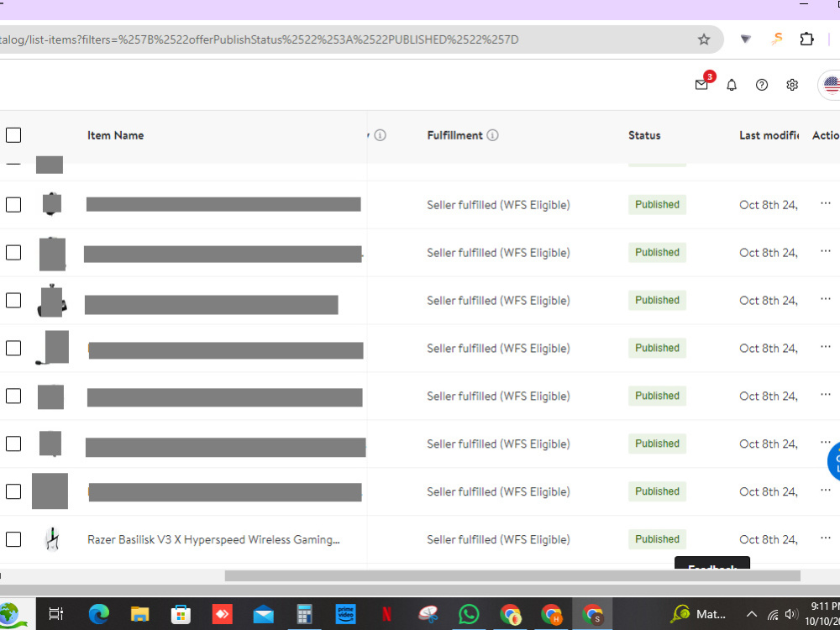Open Calculator from the taskbar
Viewport: 840px width, 630px height.
pyautogui.click(x=304, y=614)
